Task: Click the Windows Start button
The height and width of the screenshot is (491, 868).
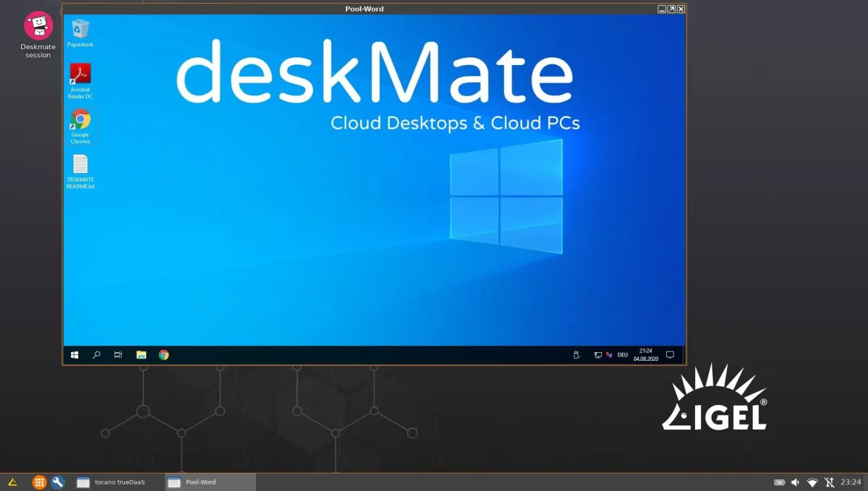Action: coord(74,355)
